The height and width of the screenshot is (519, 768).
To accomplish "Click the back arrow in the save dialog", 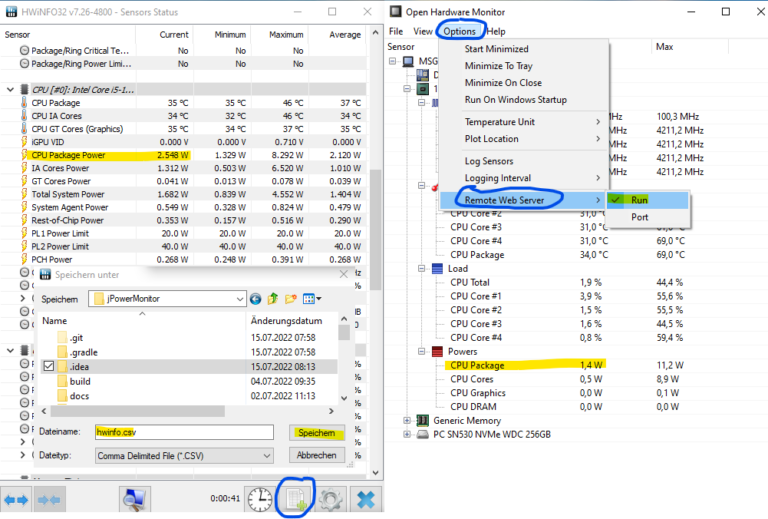I will [x=255, y=299].
